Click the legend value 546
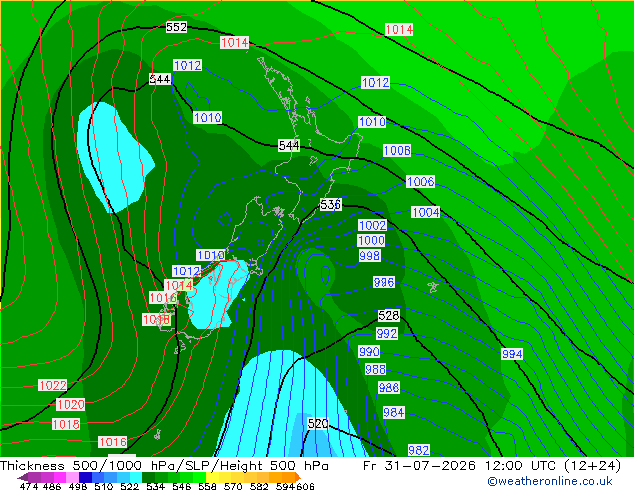 (181, 486)
